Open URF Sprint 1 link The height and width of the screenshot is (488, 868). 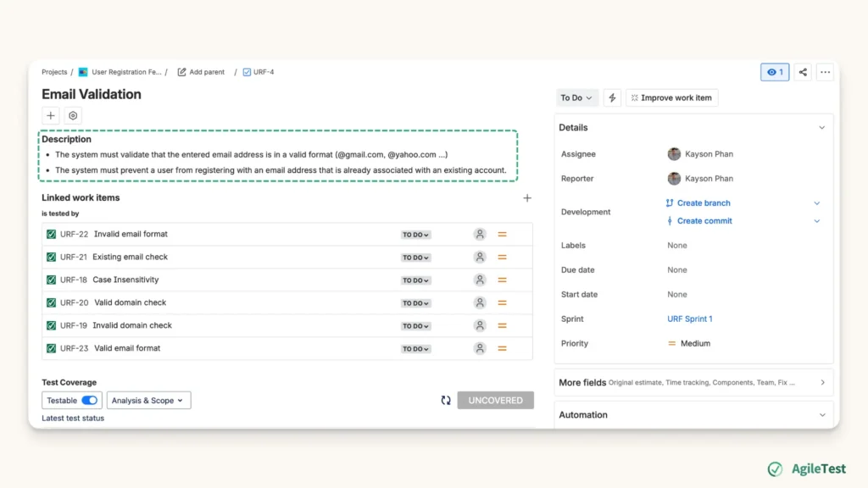point(689,319)
